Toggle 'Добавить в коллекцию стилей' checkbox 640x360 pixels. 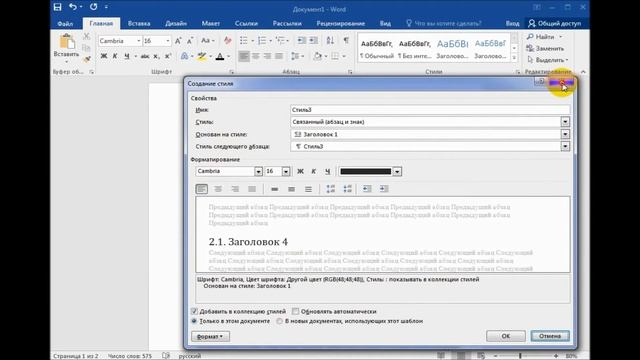(x=194, y=311)
